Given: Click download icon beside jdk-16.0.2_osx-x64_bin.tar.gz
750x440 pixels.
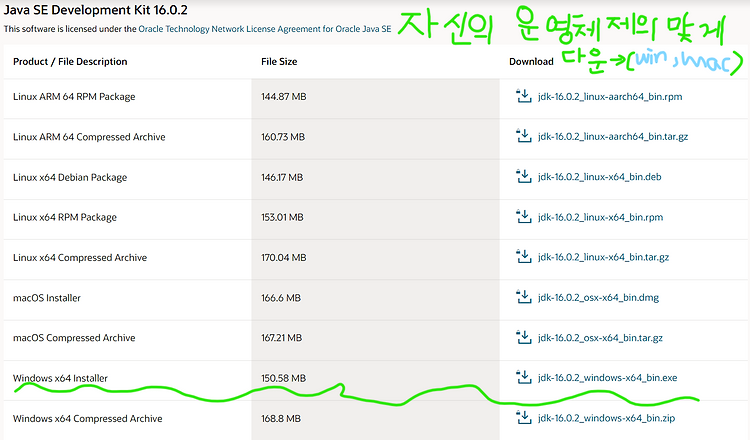Looking at the screenshot, I should 524,337.
